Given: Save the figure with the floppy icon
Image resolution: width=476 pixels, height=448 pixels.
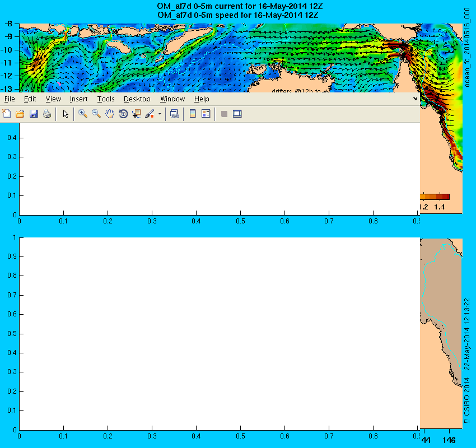Looking at the screenshot, I should 34,114.
